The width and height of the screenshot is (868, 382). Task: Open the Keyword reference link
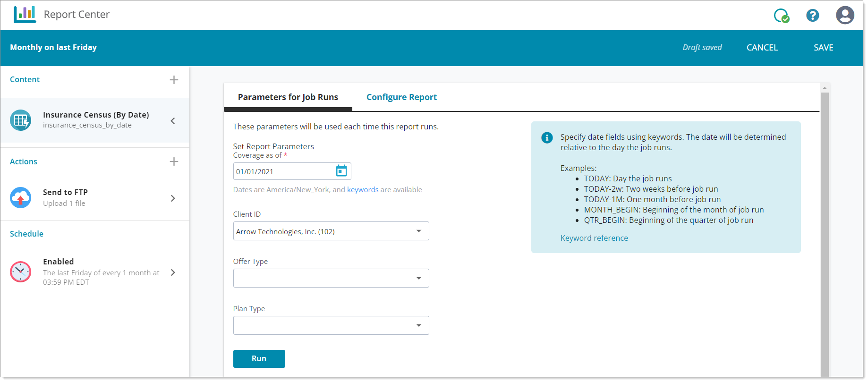click(x=594, y=238)
